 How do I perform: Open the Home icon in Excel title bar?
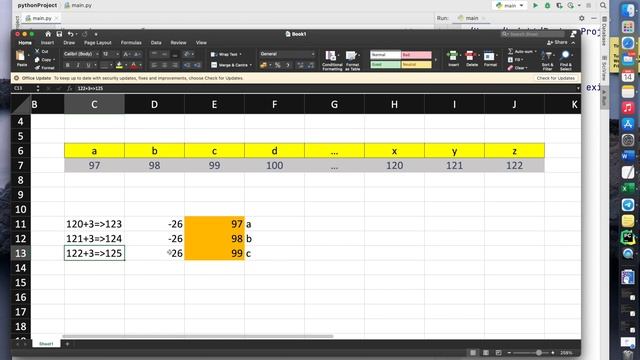[48, 34]
